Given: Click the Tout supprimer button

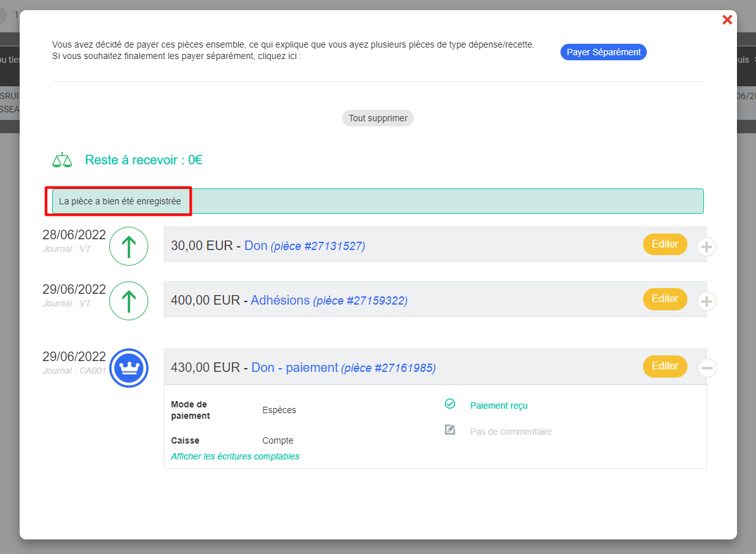Looking at the screenshot, I should coord(378,118).
